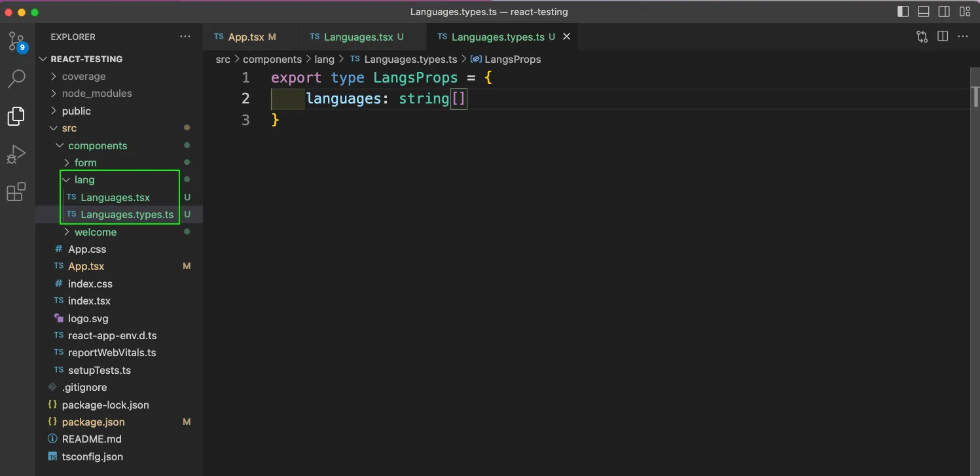Open setupTests.ts file
Screen dimensions: 980x476
(119, 371)
